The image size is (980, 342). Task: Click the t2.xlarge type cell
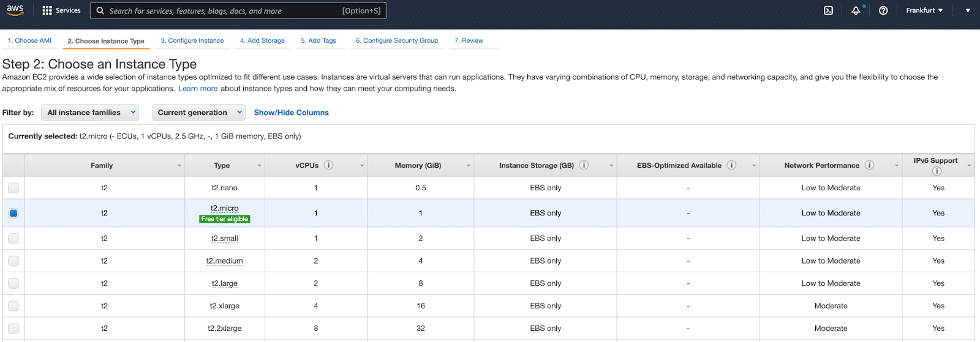point(225,306)
